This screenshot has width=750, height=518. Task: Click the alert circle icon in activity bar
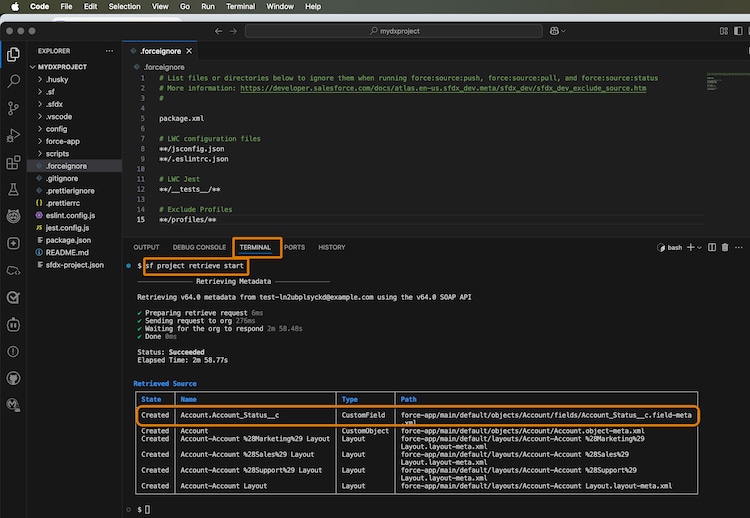(x=13, y=352)
